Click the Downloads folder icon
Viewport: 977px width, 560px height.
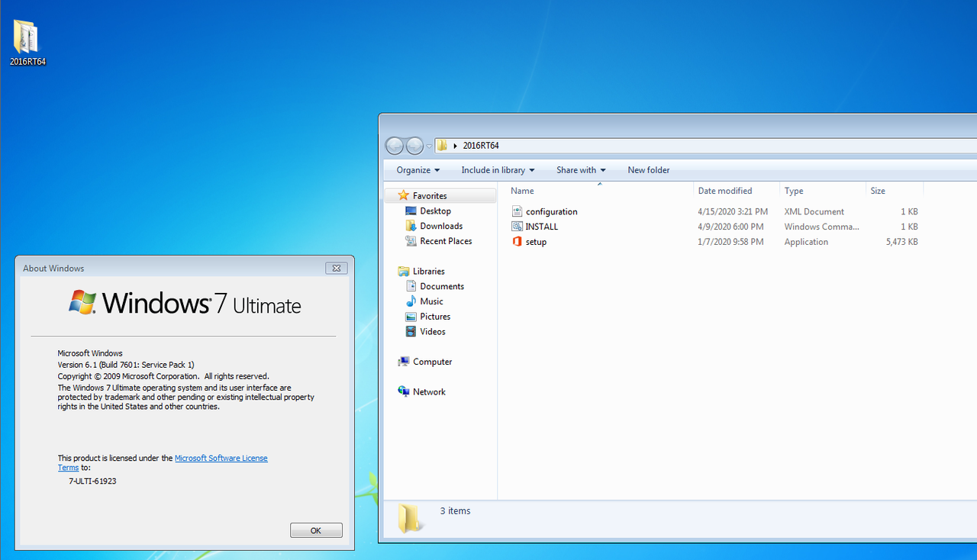coord(411,226)
